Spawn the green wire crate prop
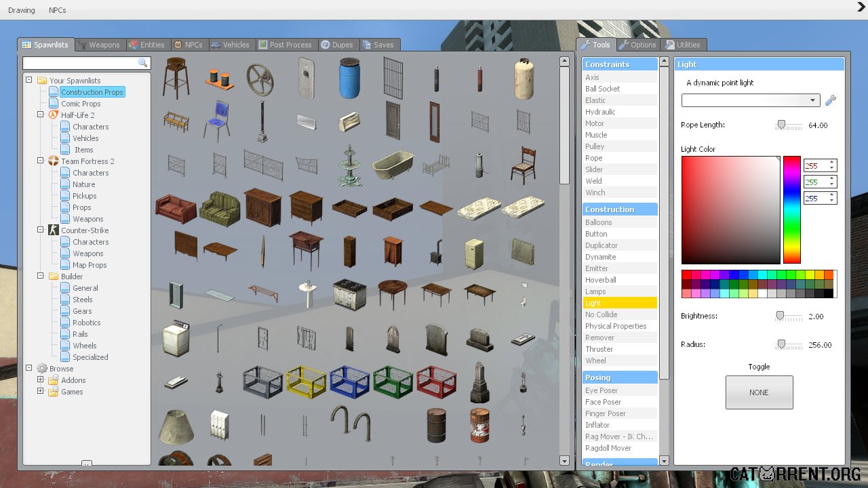Viewport: 868px width, 488px height. click(x=393, y=382)
